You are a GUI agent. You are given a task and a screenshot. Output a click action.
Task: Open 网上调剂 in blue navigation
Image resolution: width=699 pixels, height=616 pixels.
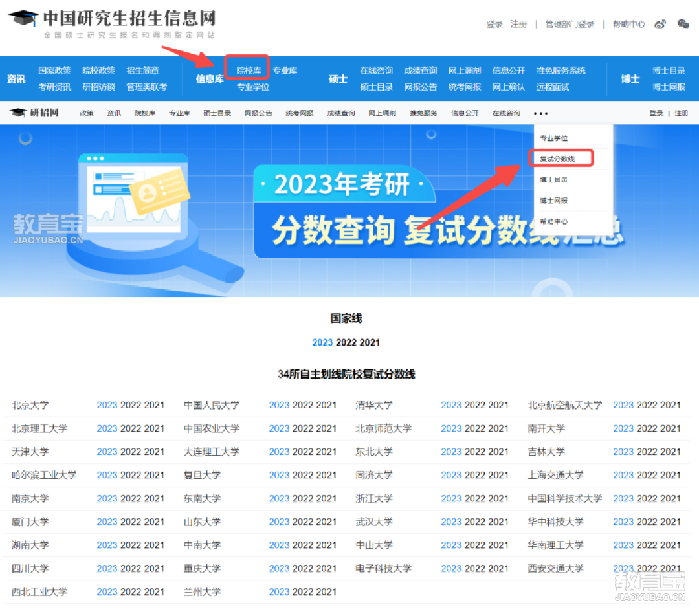coord(465,71)
